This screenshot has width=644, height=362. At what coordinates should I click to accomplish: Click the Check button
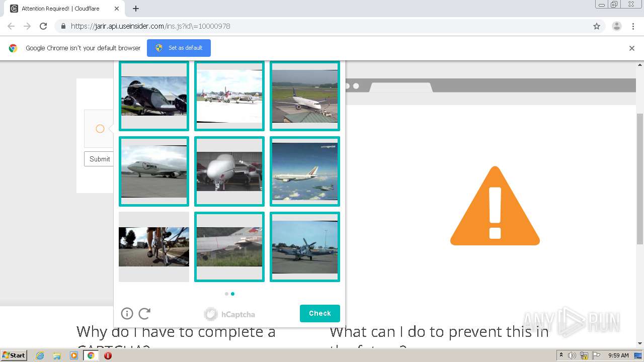(320, 313)
